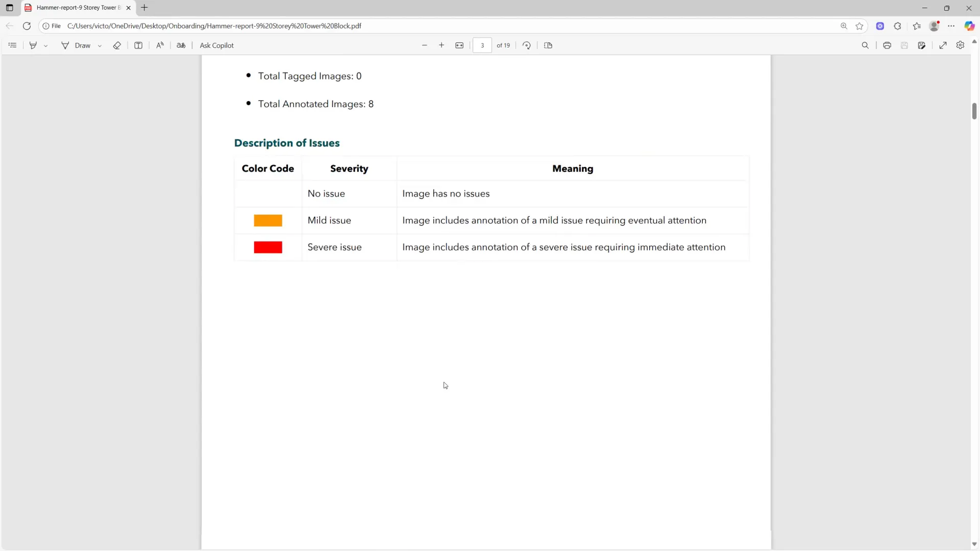The width and height of the screenshot is (980, 551).
Task: Select the Hammer-report PDF tab
Action: [x=78, y=8]
